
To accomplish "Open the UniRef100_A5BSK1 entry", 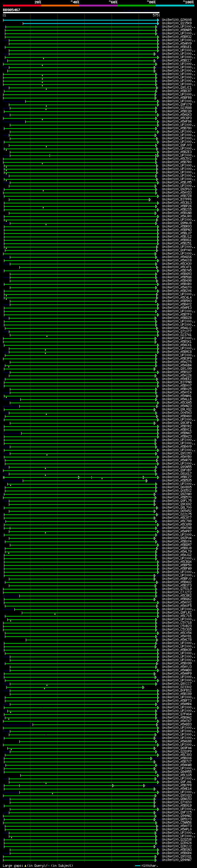I will coord(177,342).
